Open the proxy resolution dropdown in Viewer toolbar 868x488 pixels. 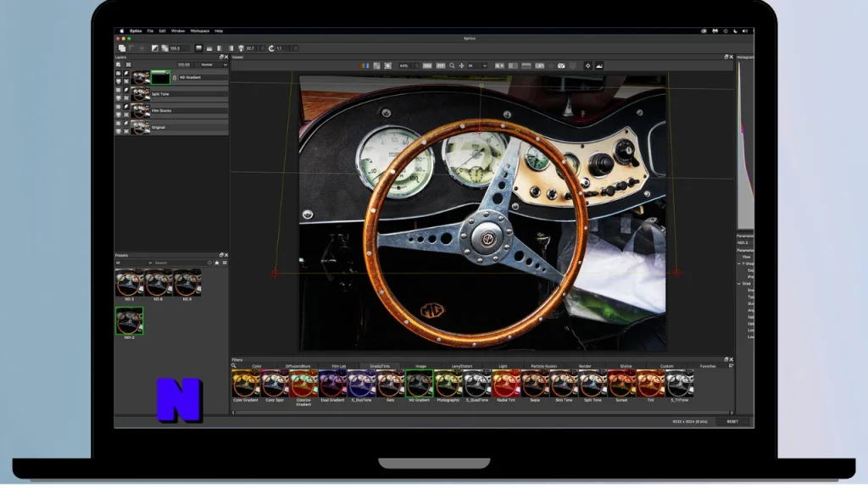pos(478,65)
